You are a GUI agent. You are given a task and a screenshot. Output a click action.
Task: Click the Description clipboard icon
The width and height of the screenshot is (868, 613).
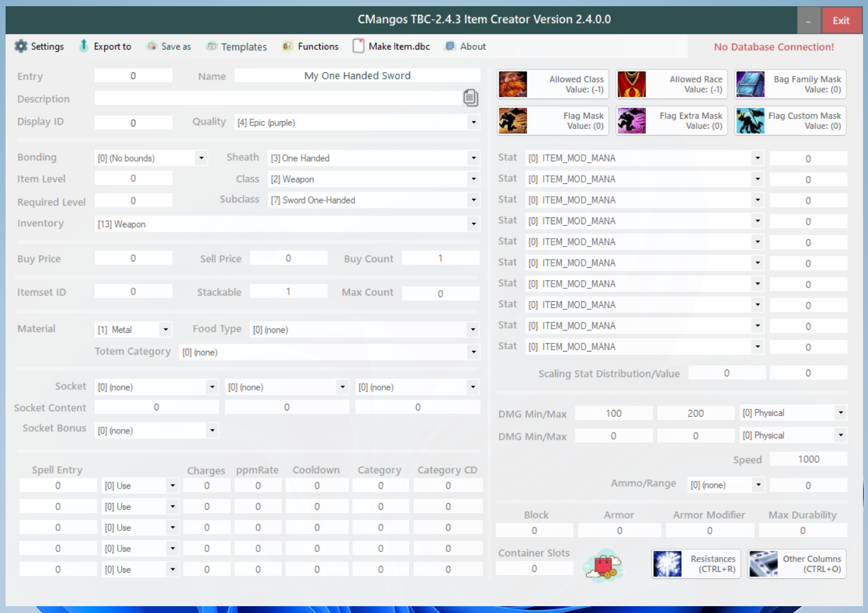pos(471,98)
